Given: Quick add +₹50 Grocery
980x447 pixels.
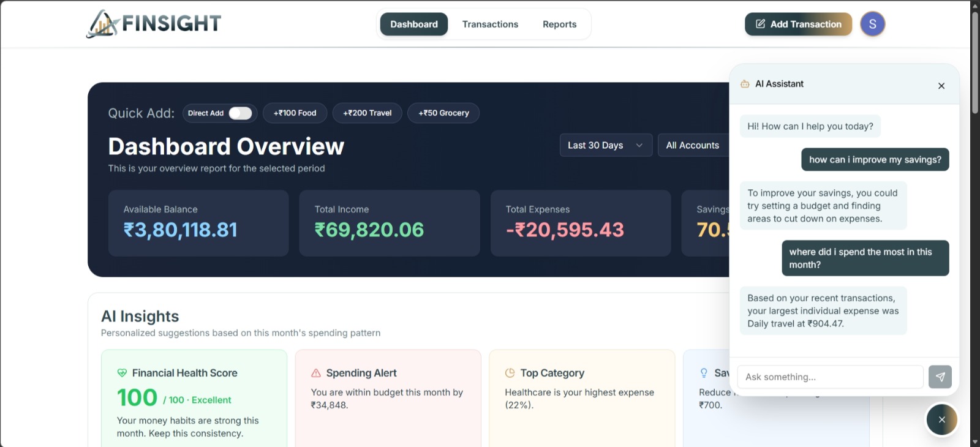Looking at the screenshot, I should (x=443, y=113).
